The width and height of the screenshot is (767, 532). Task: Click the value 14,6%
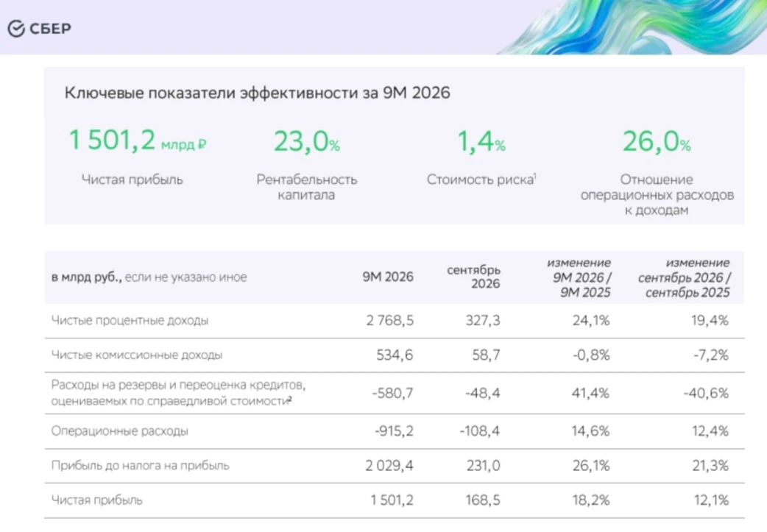[x=591, y=430]
